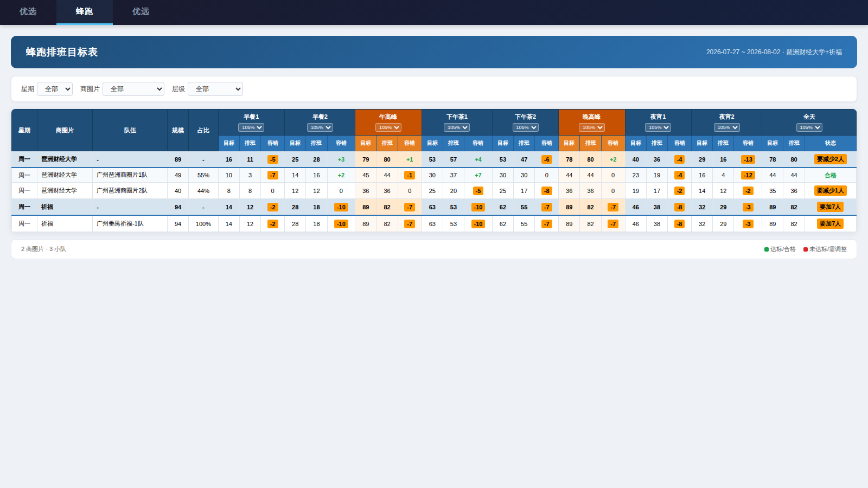Click 要加7人 badge in 祈福 summary row
This screenshot has width=868, height=488.
(831, 207)
